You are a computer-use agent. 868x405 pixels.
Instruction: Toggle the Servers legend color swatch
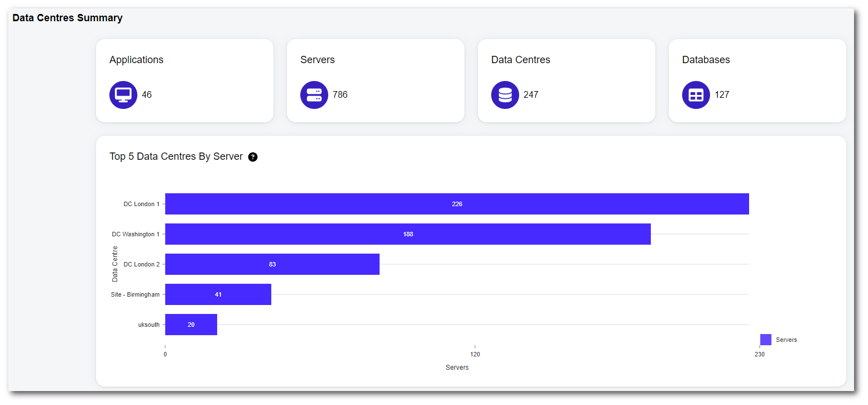click(x=766, y=340)
